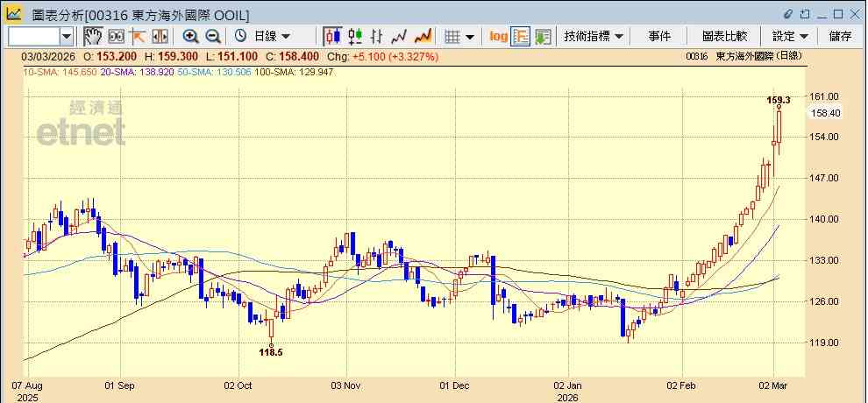The width and height of the screenshot is (868, 403).
Task: Click the grid lines icon
Action: [452, 37]
